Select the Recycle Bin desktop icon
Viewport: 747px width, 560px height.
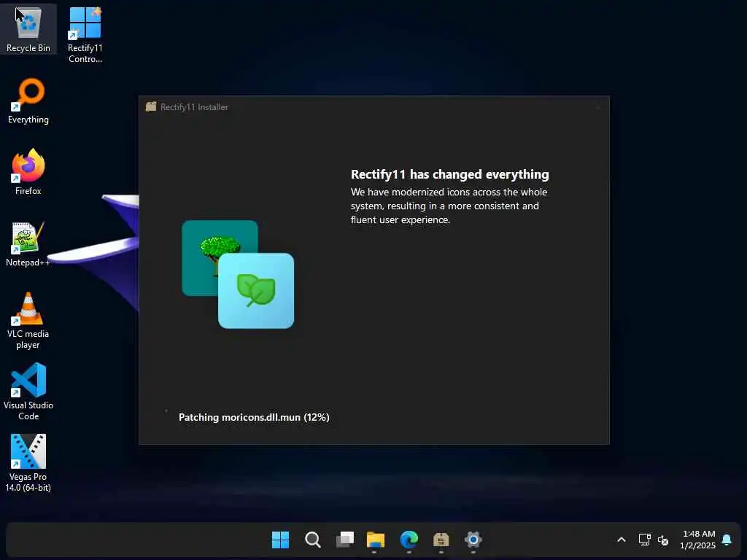point(28,28)
